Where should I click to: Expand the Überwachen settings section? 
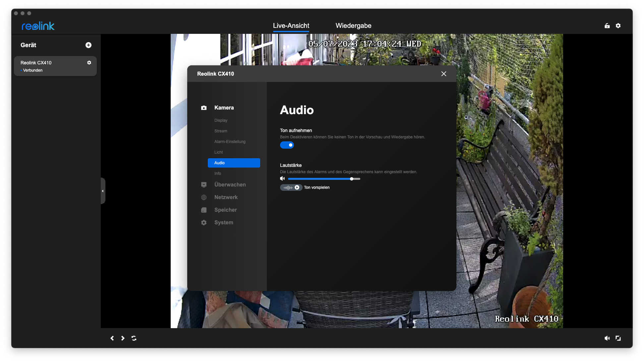point(230,185)
